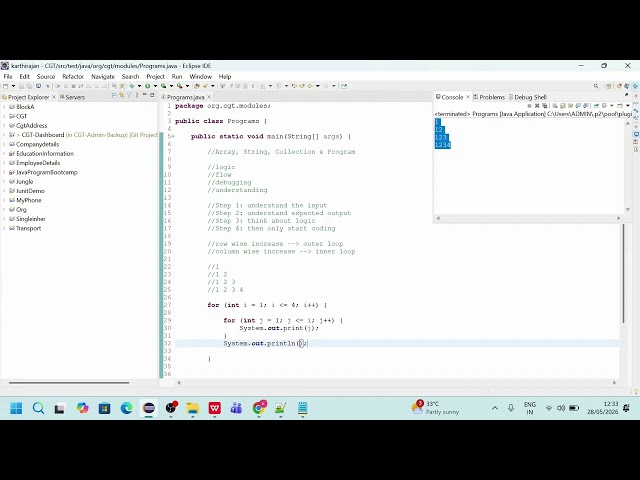Image resolution: width=640 pixels, height=480 pixels.
Task: Toggle Show Console on standard error change
Action: click(586, 106)
